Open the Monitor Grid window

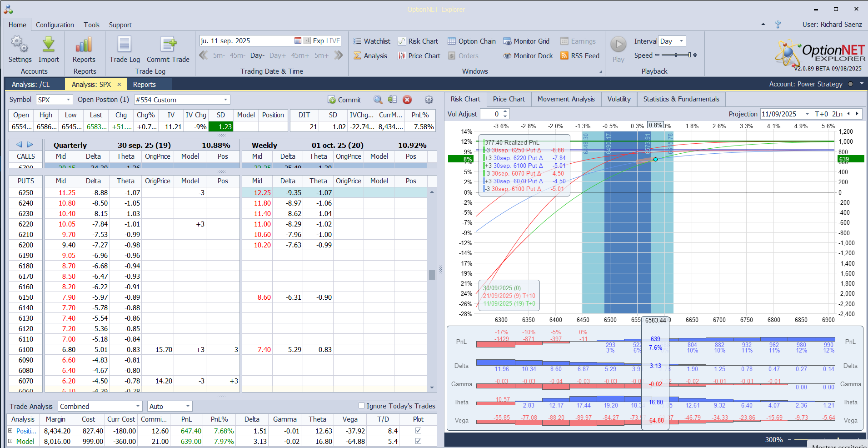(526, 41)
